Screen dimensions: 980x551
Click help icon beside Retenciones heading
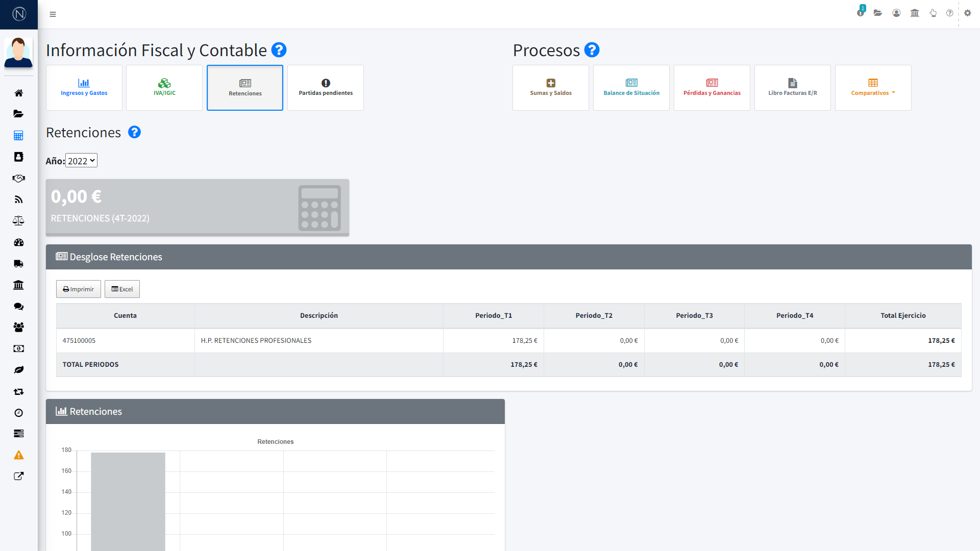(x=134, y=133)
